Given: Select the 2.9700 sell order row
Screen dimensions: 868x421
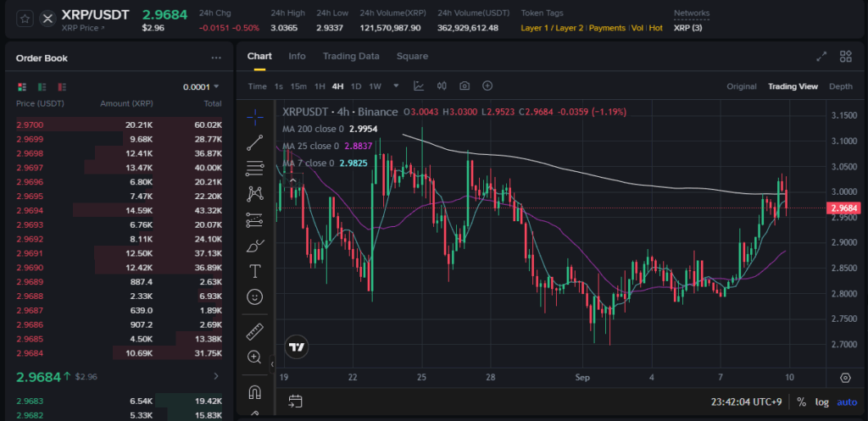Looking at the screenshot, I should pos(119,125).
